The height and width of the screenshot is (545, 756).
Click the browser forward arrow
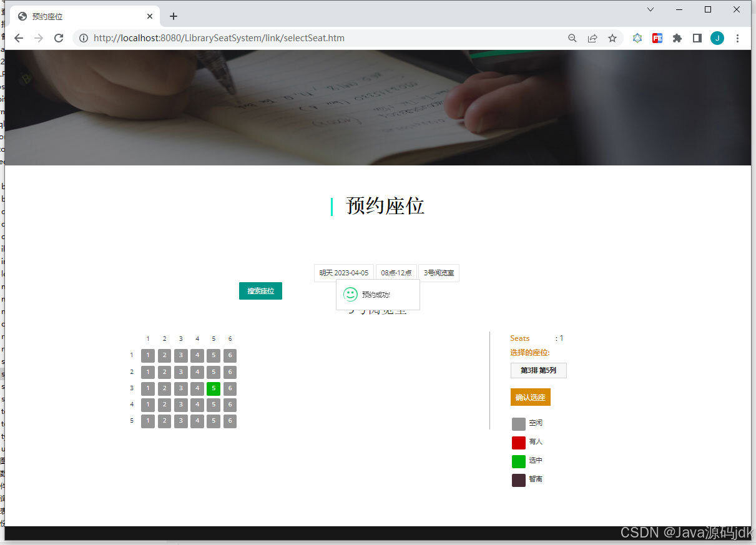point(39,38)
